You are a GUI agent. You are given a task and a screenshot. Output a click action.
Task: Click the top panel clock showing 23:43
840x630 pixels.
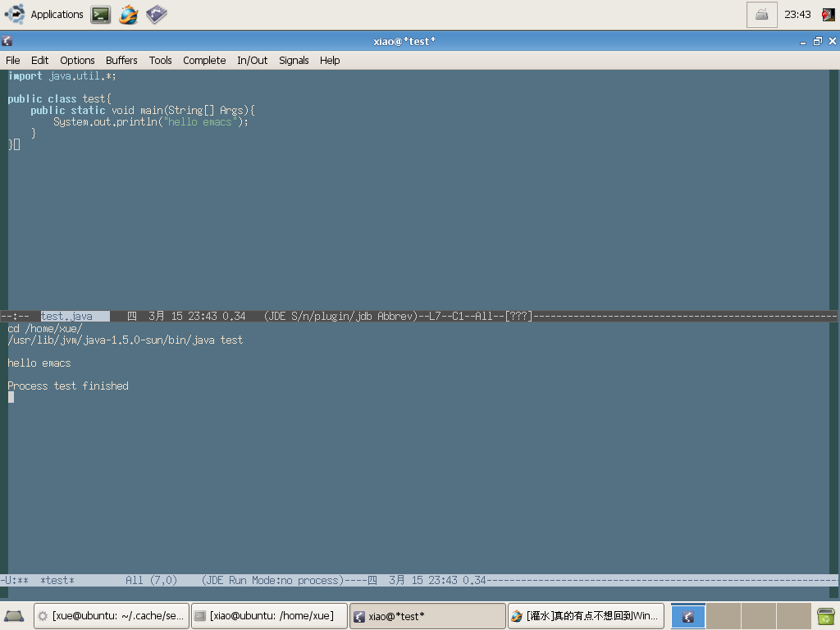click(x=797, y=15)
